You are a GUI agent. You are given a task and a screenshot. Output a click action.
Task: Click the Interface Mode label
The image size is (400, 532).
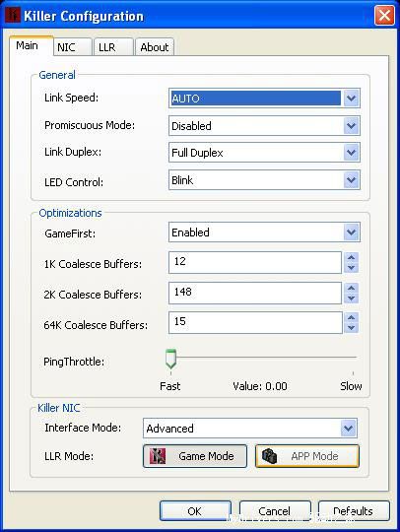(x=83, y=428)
